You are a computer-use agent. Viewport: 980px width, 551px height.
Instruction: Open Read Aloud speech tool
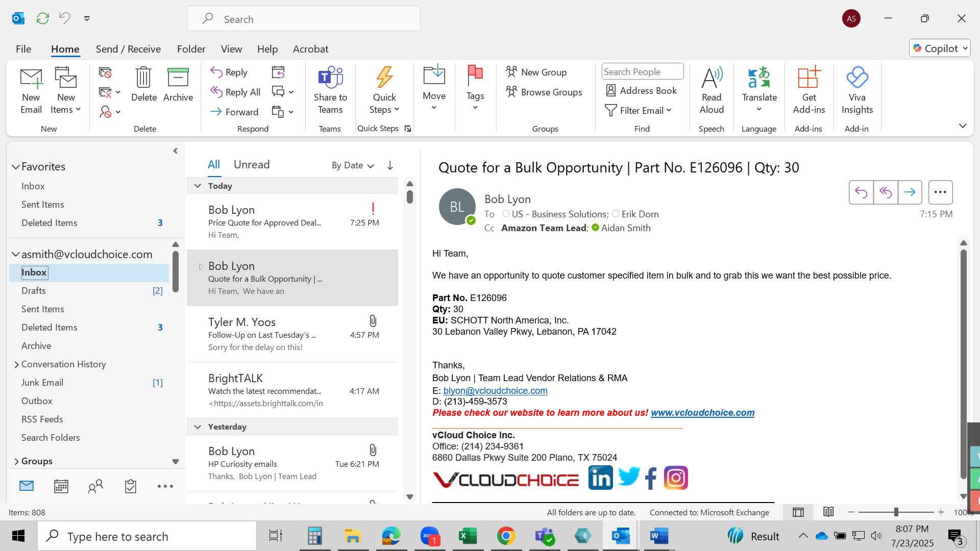click(x=712, y=90)
